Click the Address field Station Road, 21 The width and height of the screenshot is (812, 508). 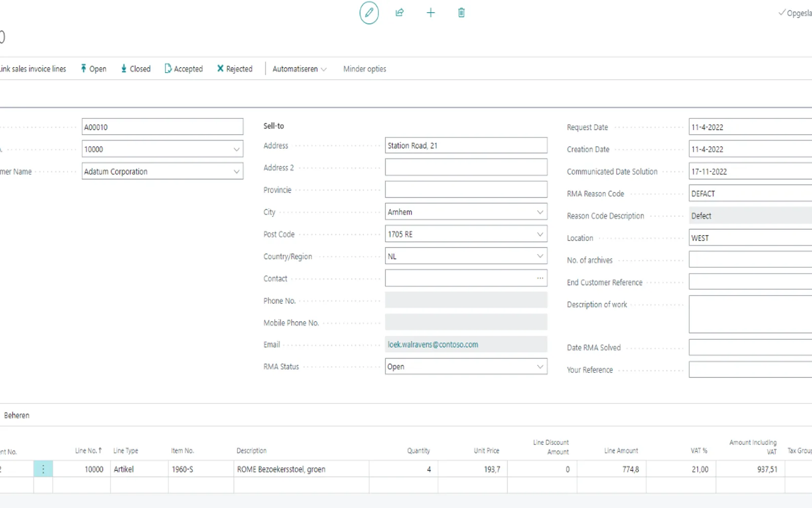click(x=466, y=145)
